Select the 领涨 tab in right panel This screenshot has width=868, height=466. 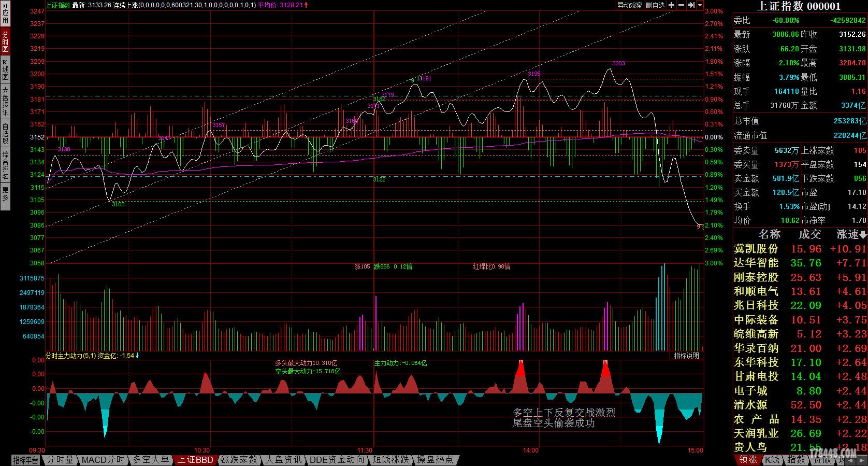748,460
